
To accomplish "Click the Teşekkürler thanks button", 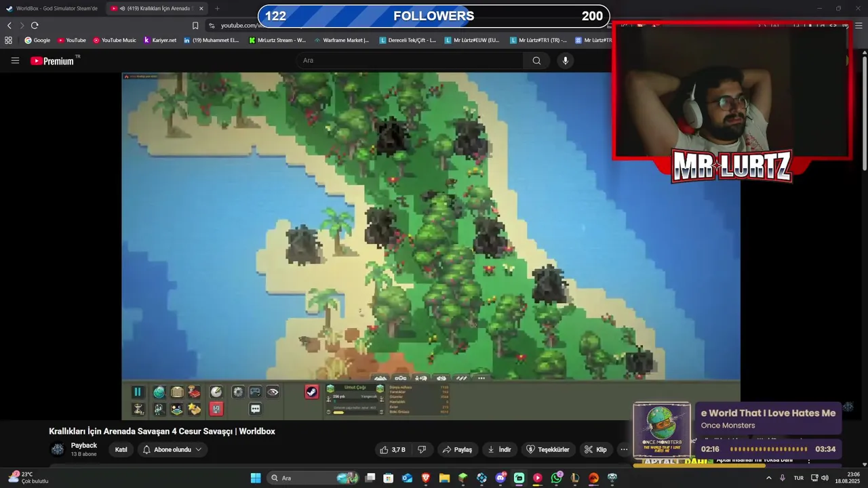I will tap(548, 449).
